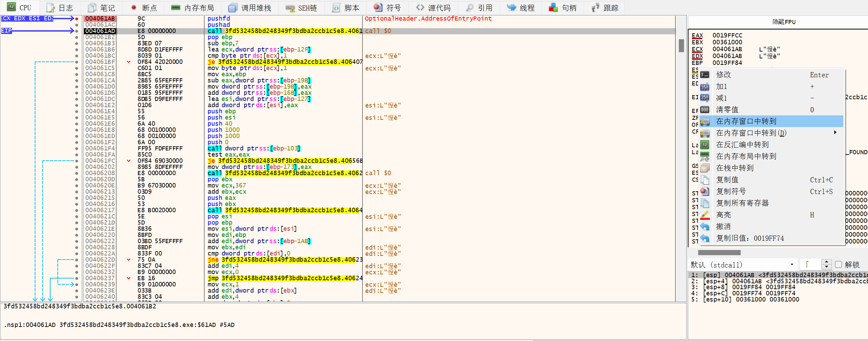Screen dimensions: 868x341
Task: Click the argument count input field
Action: (x=811, y=265)
